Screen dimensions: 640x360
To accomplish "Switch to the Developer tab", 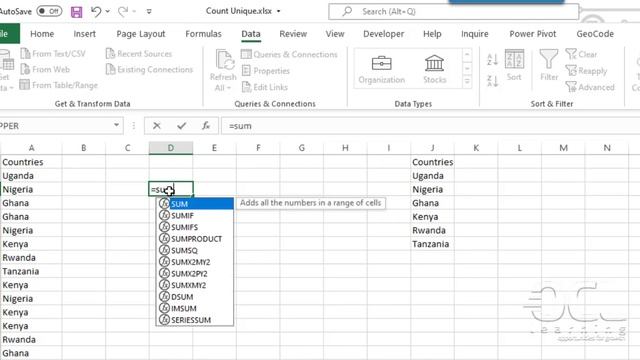I will (384, 34).
